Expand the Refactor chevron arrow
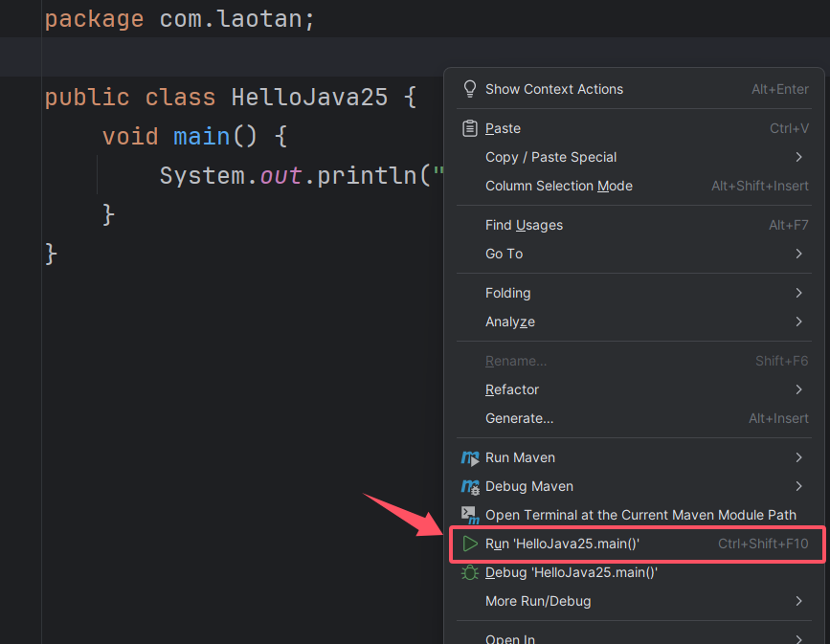 [798, 389]
